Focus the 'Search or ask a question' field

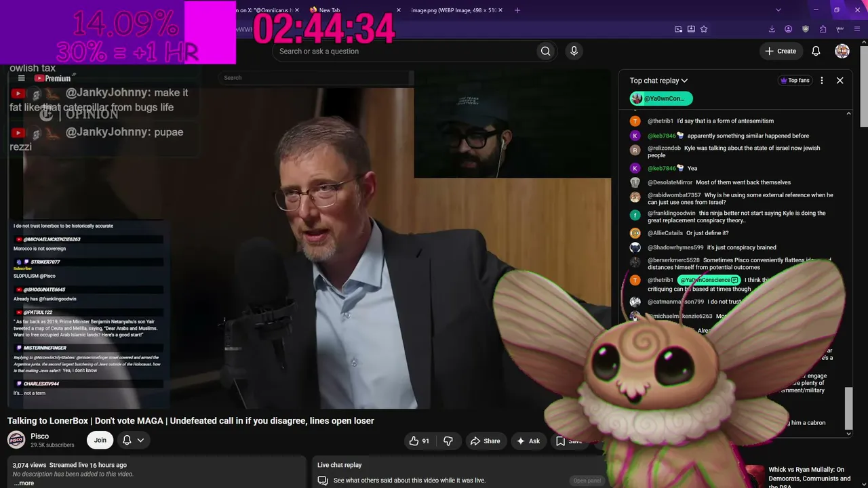pyautogui.click(x=403, y=51)
